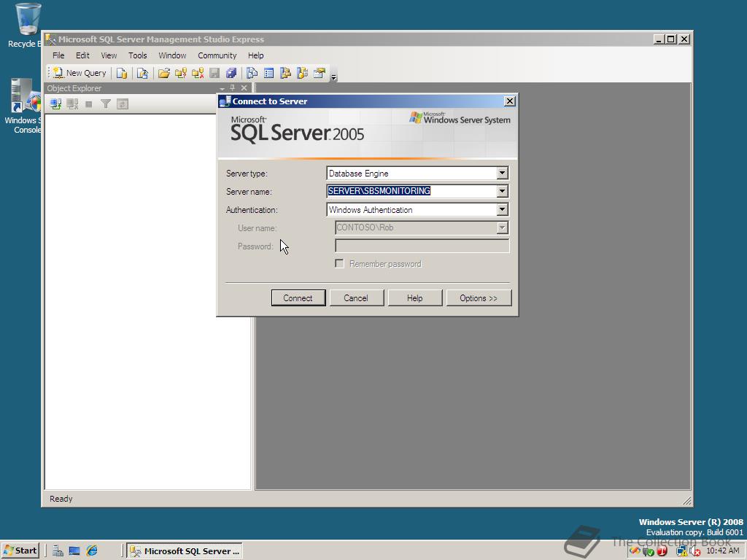This screenshot has width=747, height=560.
Task: Click the Start button
Action: click(20, 551)
